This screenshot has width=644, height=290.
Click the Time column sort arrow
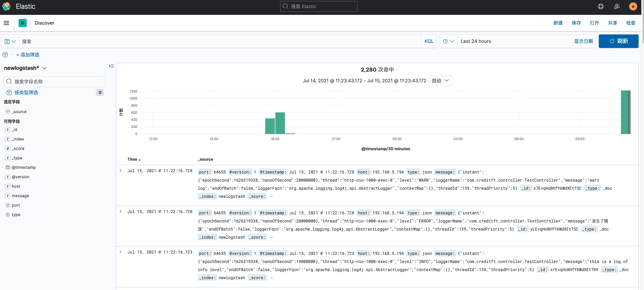coord(140,160)
